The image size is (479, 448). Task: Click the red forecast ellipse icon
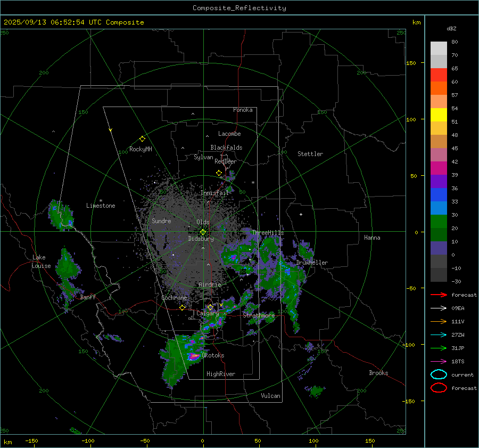pos(439,388)
